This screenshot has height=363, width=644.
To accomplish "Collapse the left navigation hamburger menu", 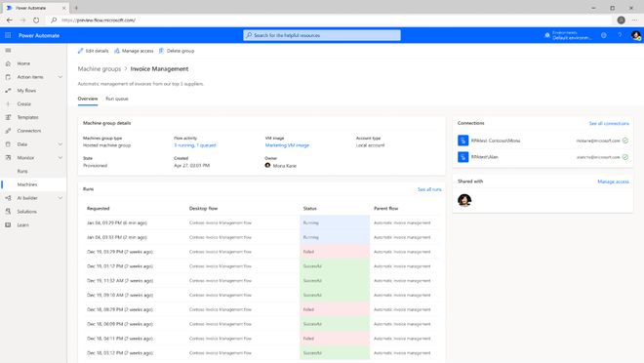I will [x=8, y=50].
